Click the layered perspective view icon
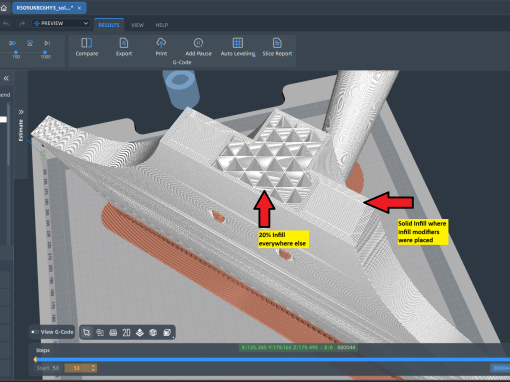Screen dimensions: 510x382 tap(140, 332)
